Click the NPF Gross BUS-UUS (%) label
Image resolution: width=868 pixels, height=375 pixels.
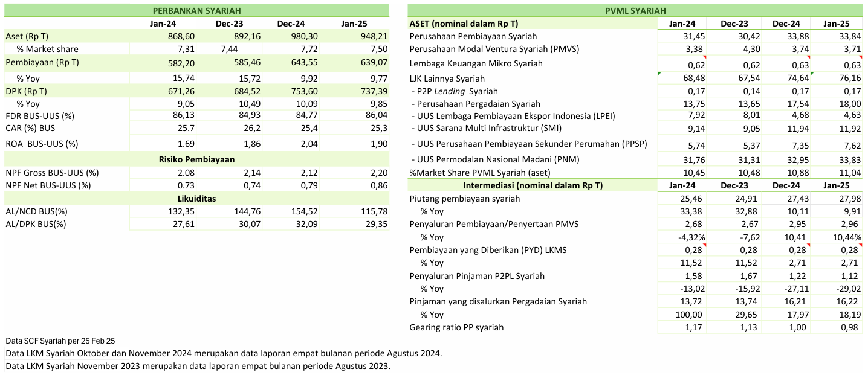tap(52, 173)
